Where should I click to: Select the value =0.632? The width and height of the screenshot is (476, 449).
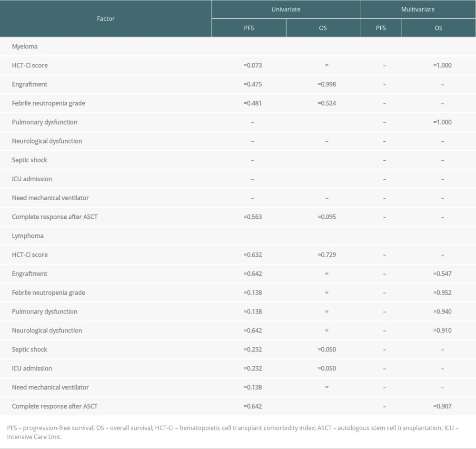pos(253,254)
